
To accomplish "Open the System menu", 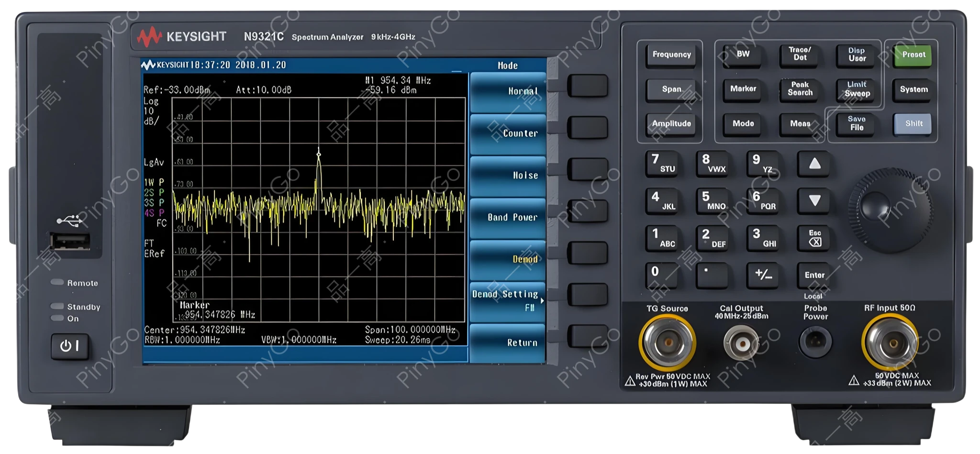I will pyautogui.click(x=912, y=89).
